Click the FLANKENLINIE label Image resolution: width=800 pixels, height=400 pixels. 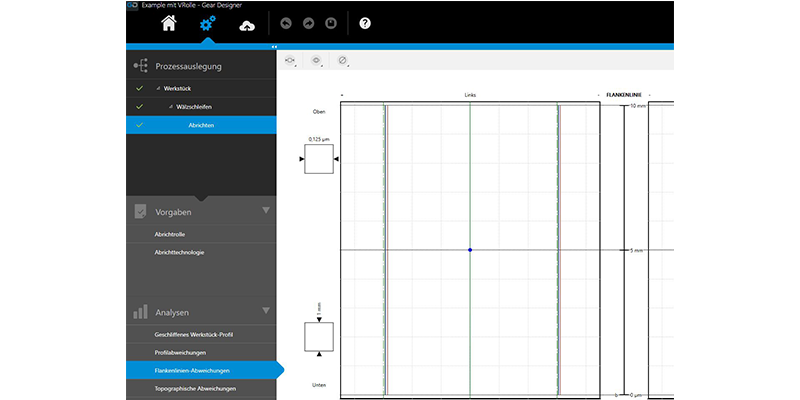pos(624,95)
